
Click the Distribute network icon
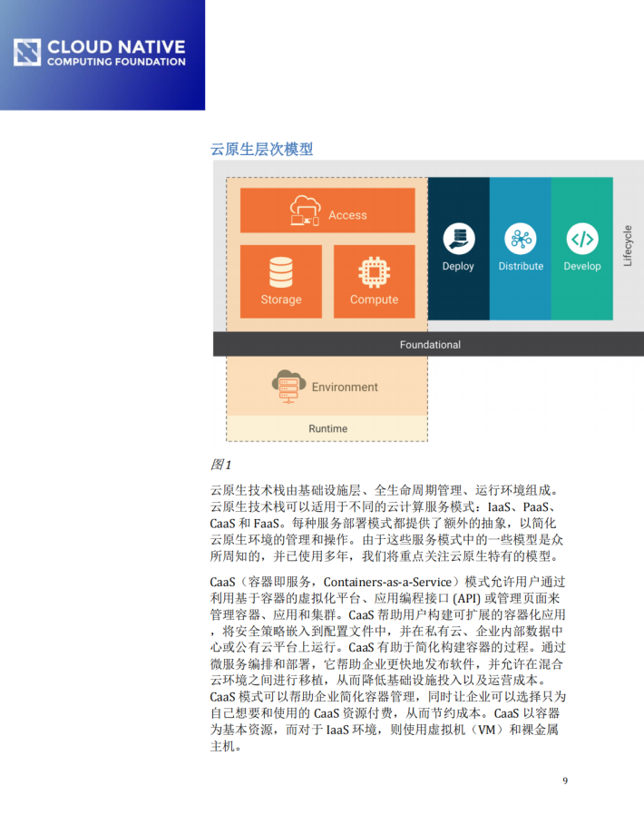pos(521,240)
